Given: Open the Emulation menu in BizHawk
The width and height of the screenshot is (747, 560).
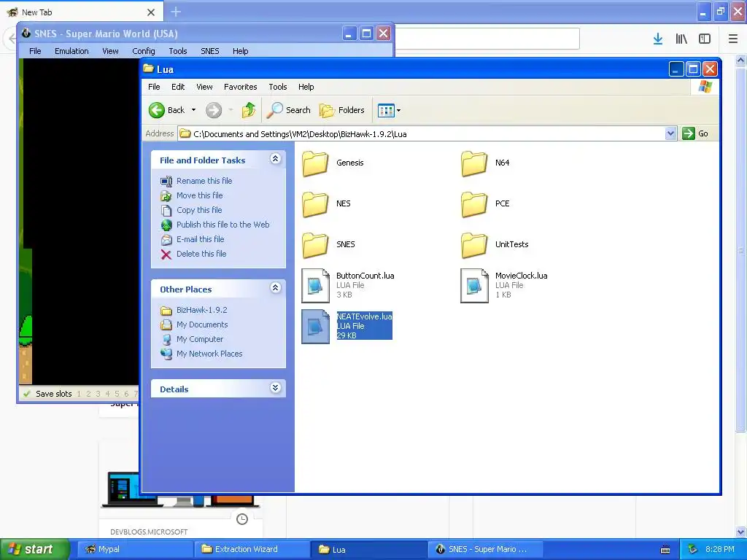Looking at the screenshot, I should (71, 51).
